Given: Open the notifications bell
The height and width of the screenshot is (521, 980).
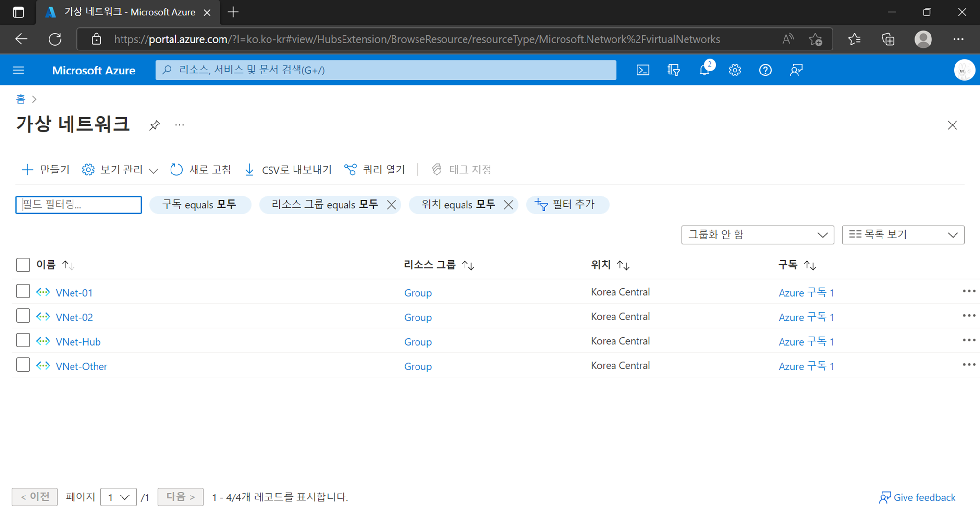Looking at the screenshot, I should (x=704, y=70).
